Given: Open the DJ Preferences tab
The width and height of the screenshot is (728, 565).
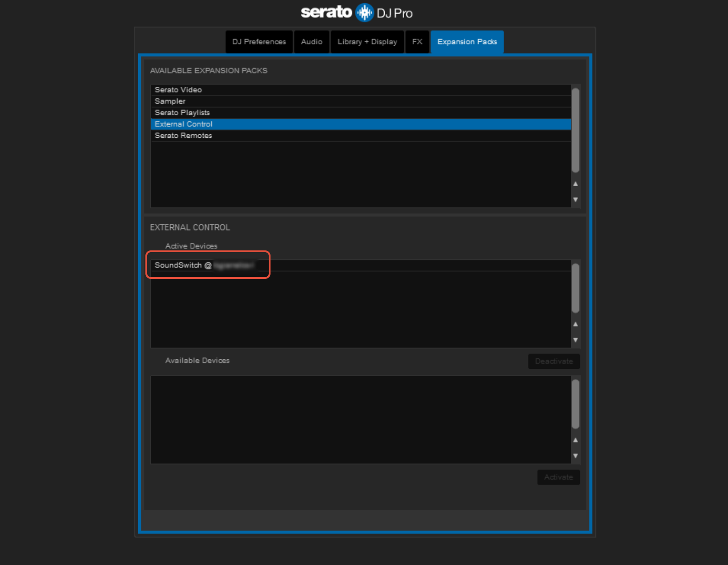Looking at the screenshot, I should pyautogui.click(x=259, y=42).
